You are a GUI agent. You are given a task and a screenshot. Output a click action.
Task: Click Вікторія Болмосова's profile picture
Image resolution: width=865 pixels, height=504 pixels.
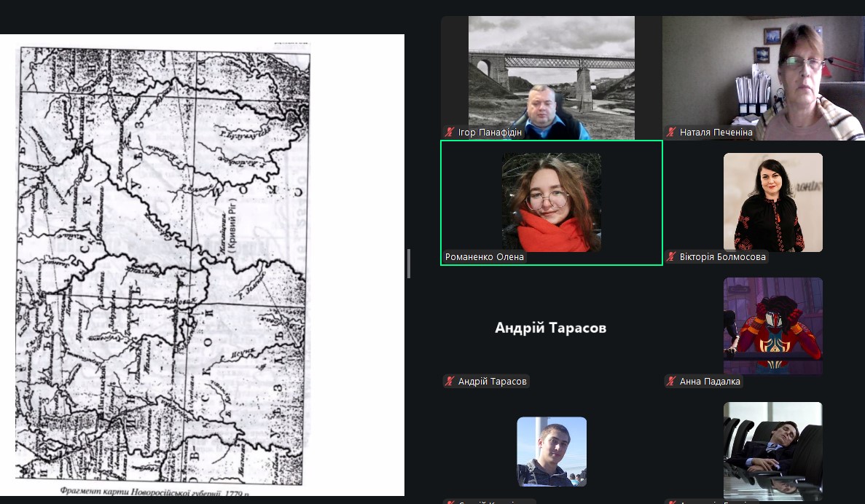772,202
